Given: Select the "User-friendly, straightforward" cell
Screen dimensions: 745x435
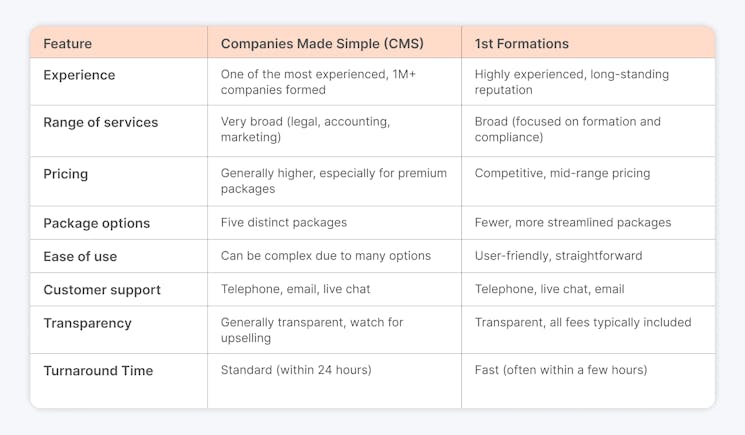Looking at the screenshot, I should pyautogui.click(x=558, y=256).
